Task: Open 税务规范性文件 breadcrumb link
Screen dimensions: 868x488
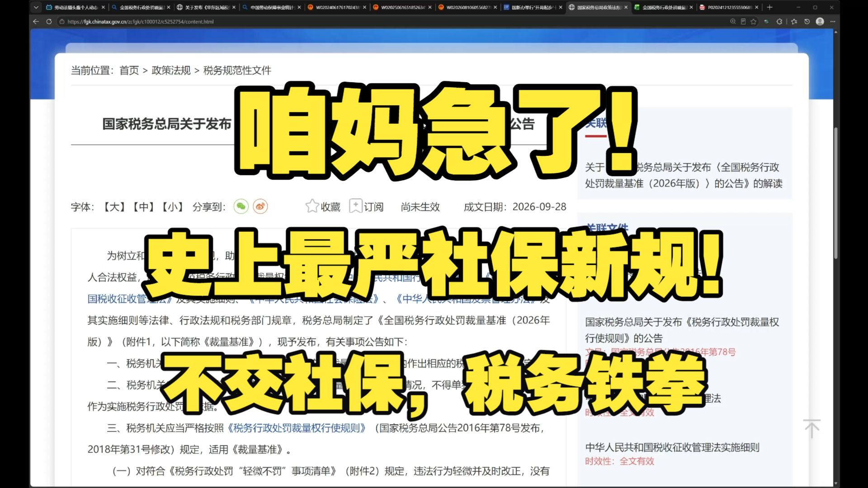Action: [x=237, y=70]
